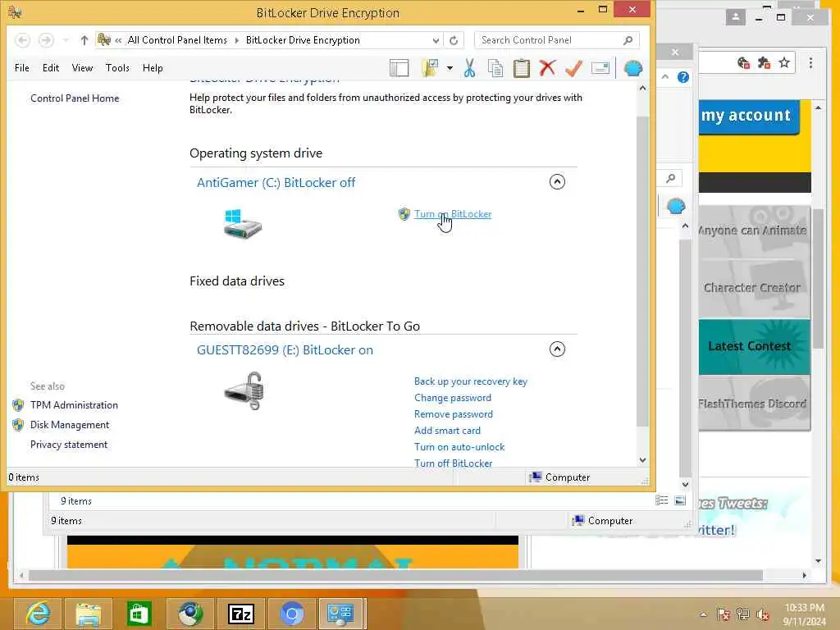Click the Forward navigation arrow

click(x=46, y=40)
